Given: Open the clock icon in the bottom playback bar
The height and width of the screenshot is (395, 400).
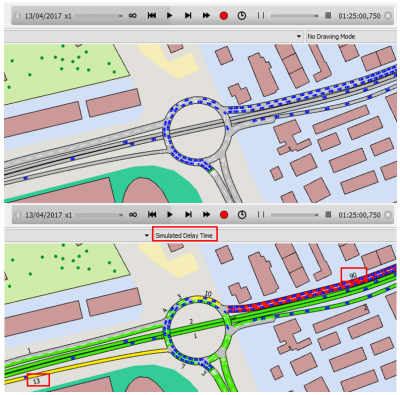Looking at the screenshot, I should coord(242,215).
